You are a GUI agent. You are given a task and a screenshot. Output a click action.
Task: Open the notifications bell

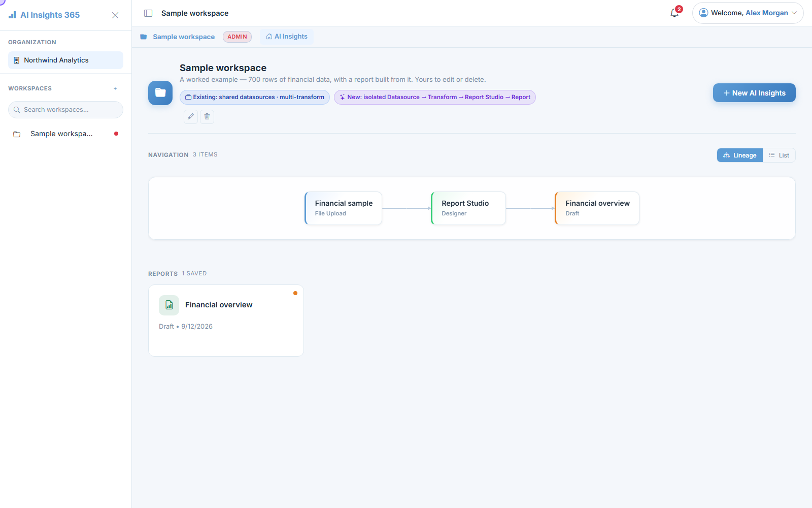pos(674,13)
